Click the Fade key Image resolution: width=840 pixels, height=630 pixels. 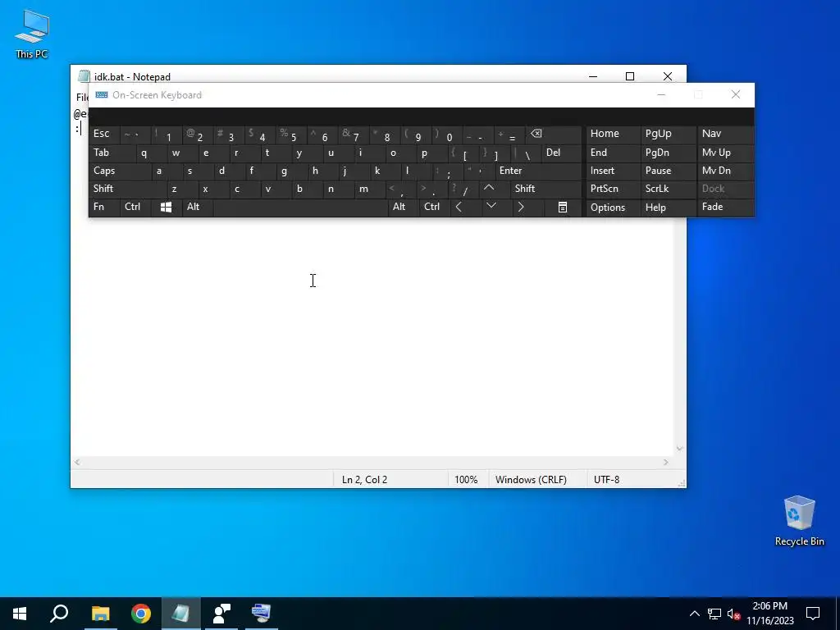click(725, 207)
